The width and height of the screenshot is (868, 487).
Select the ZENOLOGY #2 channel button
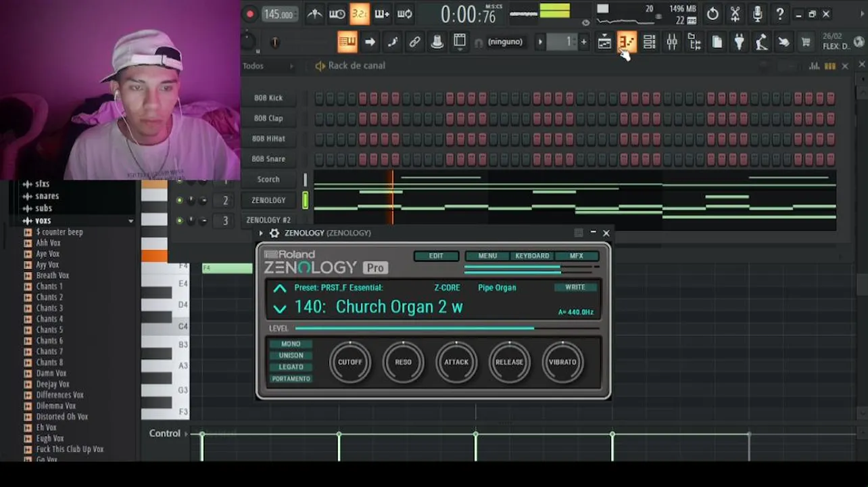tap(268, 220)
